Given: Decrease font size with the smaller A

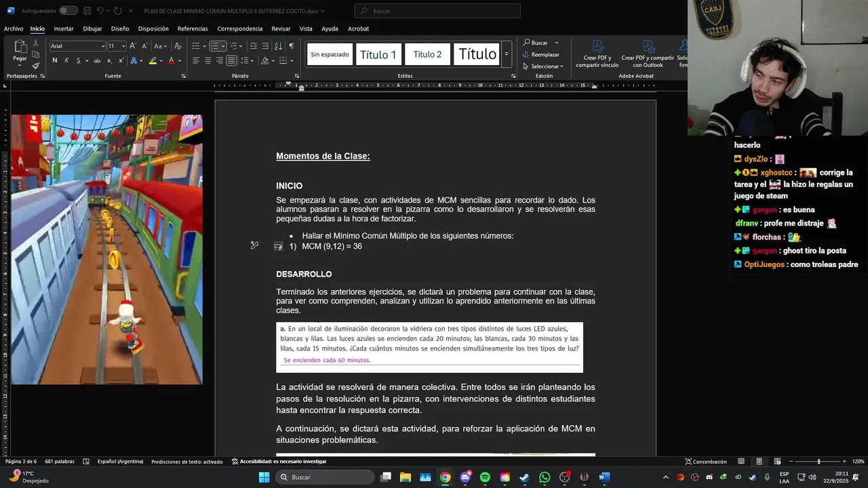Looking at the screenshot, I should 144,46.
